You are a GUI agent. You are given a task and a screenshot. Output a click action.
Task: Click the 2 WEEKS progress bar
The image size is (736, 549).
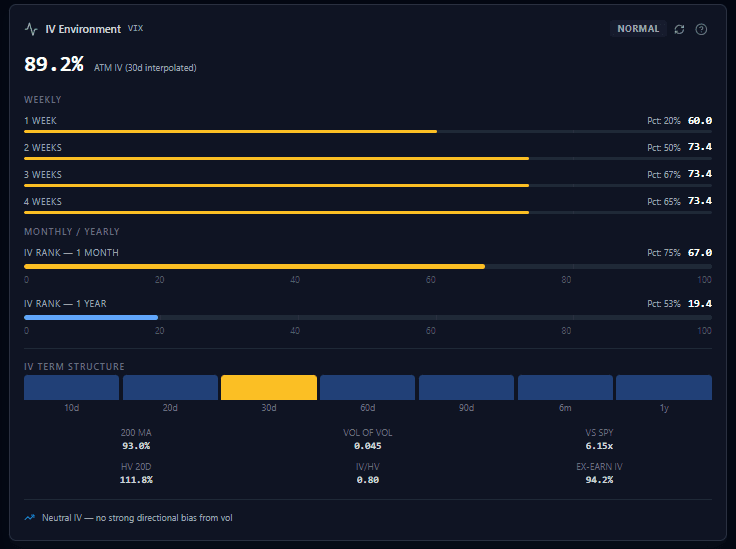click(368, 159)
